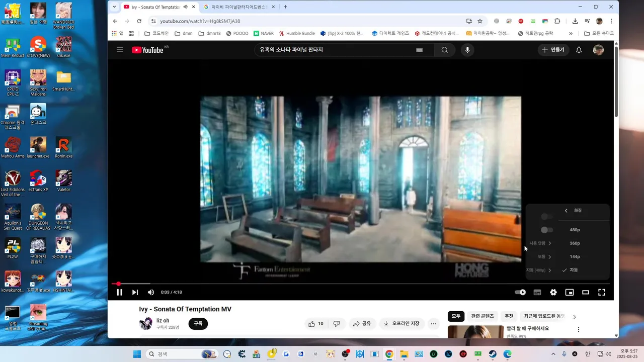Open Windows Start menu
The image size is (644, 362).
(137, 354)
